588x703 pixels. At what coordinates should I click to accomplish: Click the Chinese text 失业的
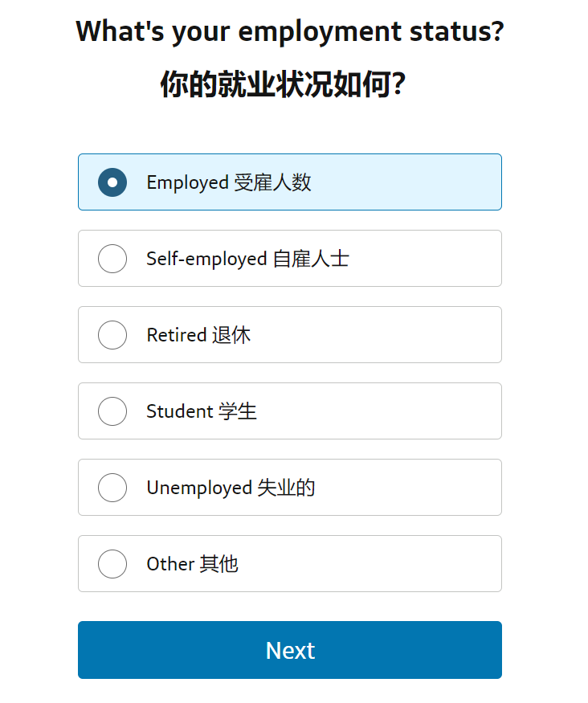(x=286, y=488)
